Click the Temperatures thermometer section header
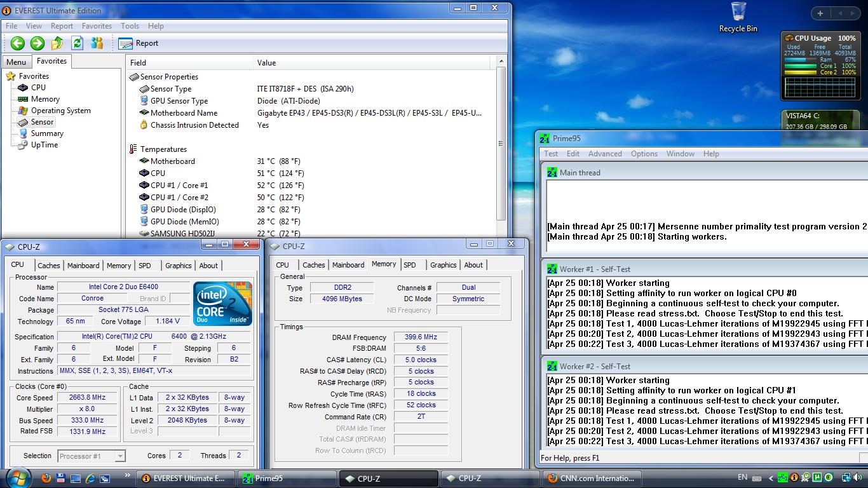 pyautogui.click(x=158, y=149)
